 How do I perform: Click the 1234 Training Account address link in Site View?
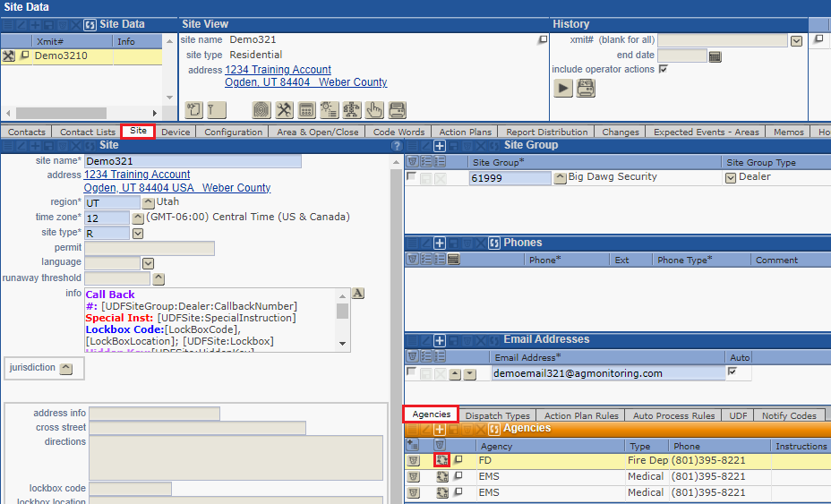click(x=278, y=70)
